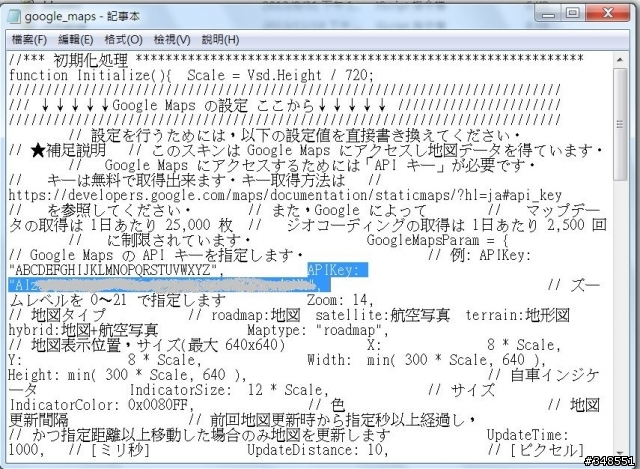Close the google_maps Notepad window

608,14
